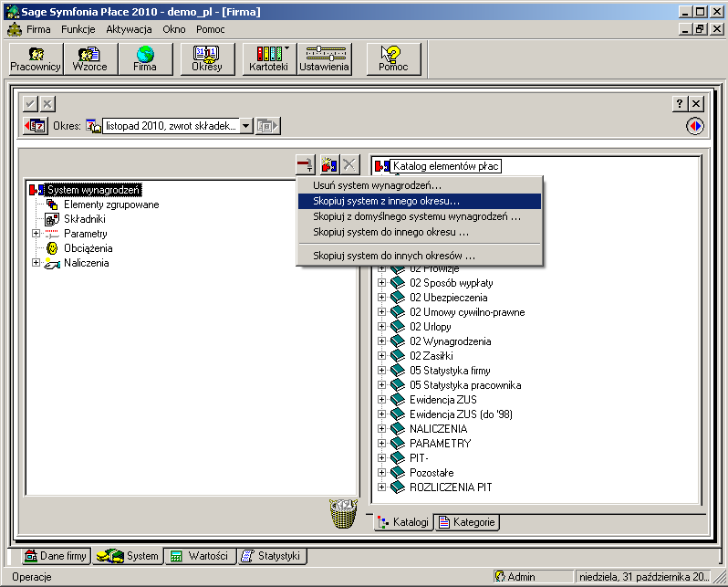This screenshot has height=587, width=728.
Task: Switch to the Dane firmy tab
Action: pos(56,556)
